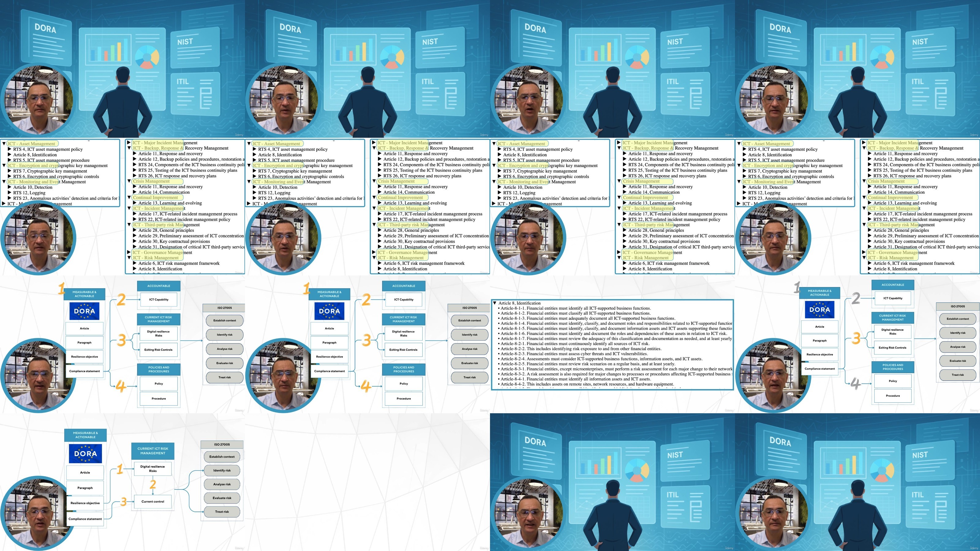The height and width of the screenshot is (551, 980).
Task: Collapse the Article 8 heading above the Article-8-1-1 list
Action: point(495,303)
